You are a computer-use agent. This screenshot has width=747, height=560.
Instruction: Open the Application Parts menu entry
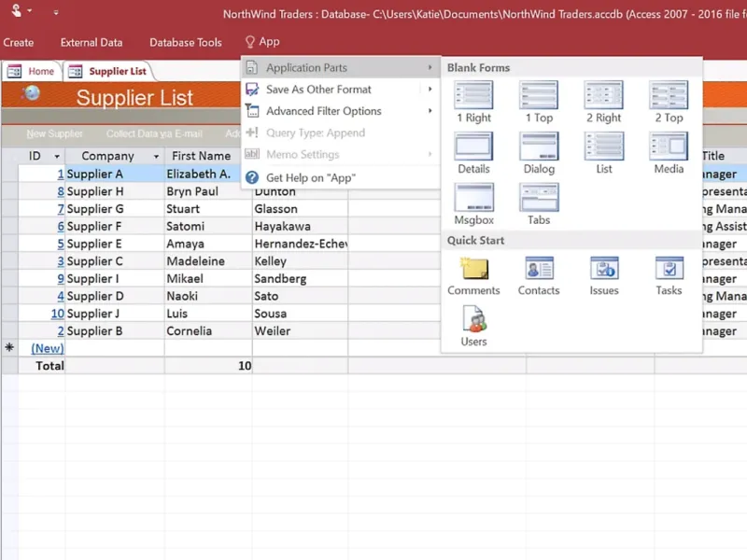coord(340,67)
